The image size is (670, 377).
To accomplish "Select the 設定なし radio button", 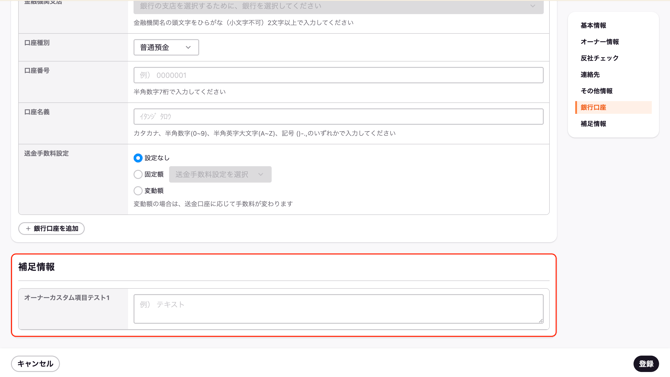I will (138, 158).
